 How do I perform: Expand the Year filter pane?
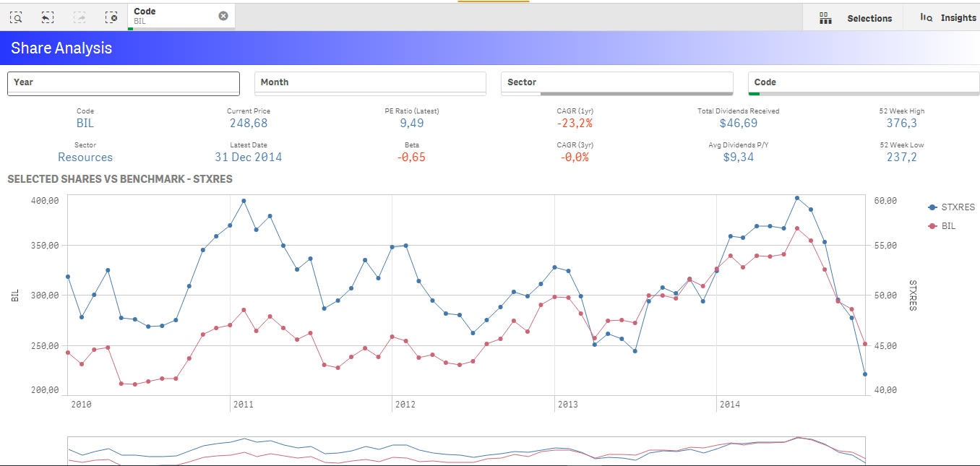pyautogui.click(x=123, y=82)
